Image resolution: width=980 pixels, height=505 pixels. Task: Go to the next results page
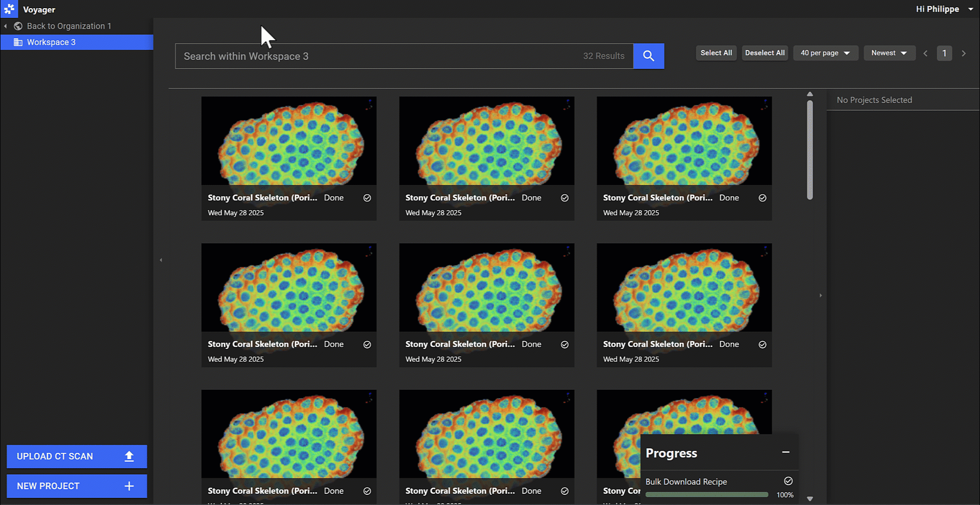point(964,53)
